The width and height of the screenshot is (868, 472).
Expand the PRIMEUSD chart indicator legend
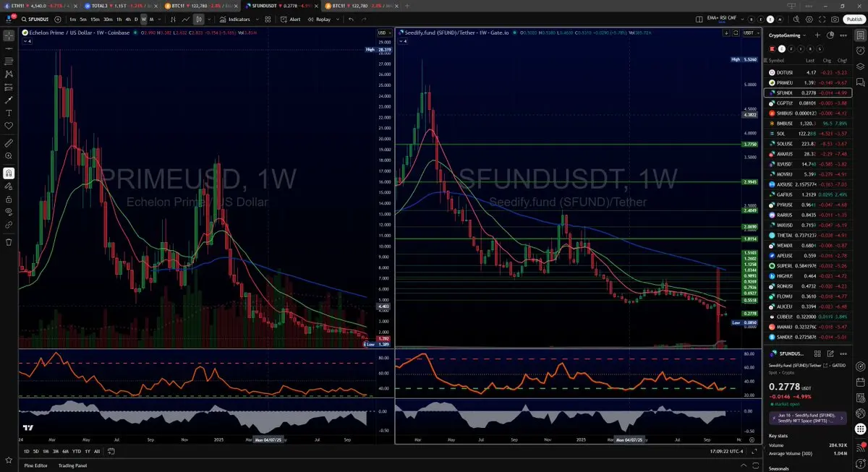coord(27,41)
